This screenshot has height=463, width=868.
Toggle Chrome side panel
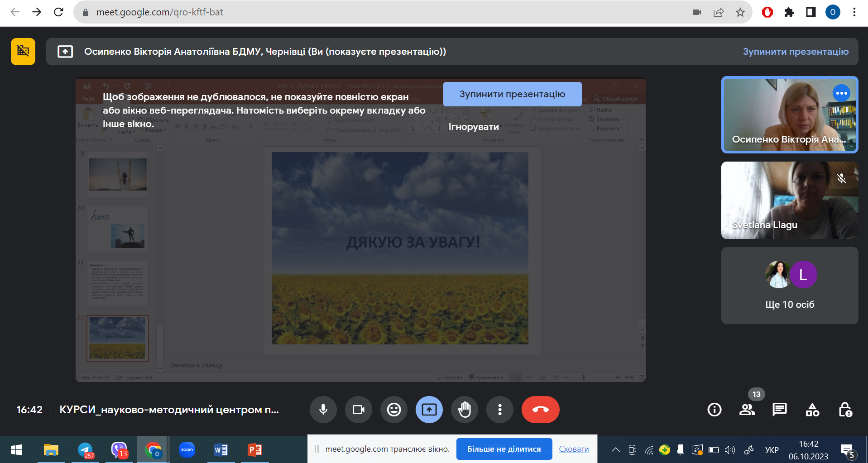(811, 12)
